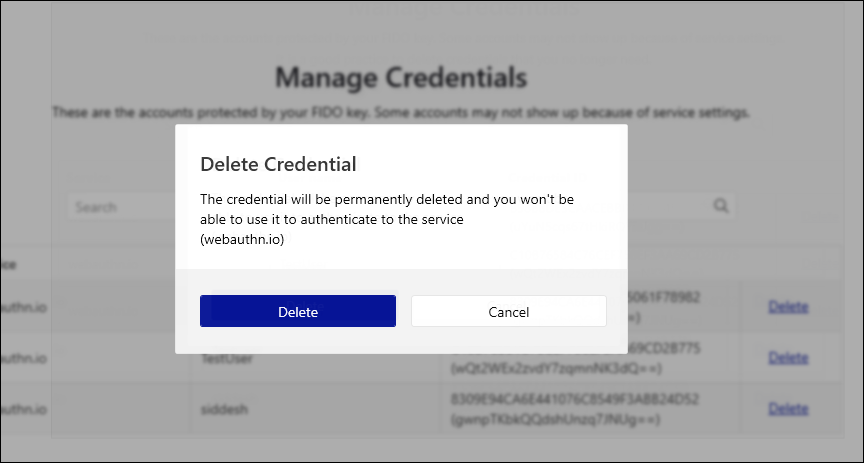Confirm deletion with the blue Delete button
This screenshot has width=864, height=463.
298,311
